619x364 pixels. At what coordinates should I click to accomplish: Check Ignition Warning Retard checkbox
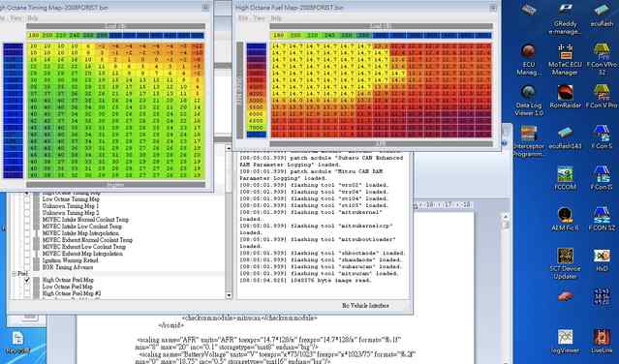pos(27,260)
